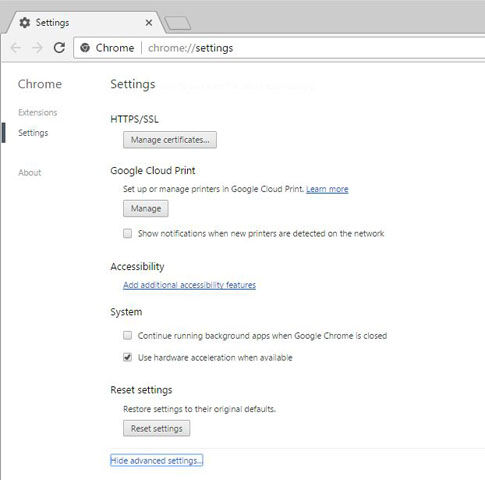Click the Reset settings section heading
485x480 pixels.
141,390
